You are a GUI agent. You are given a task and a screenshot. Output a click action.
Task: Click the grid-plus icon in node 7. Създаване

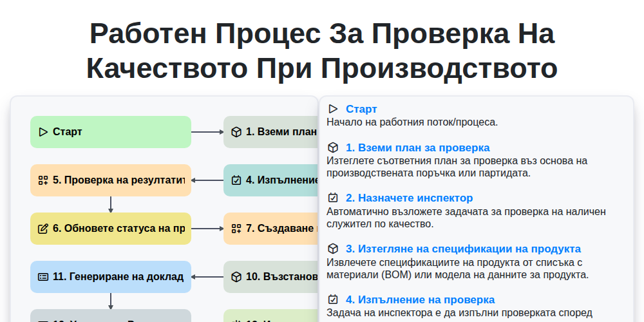pyautogui.click(x=236, y=229)
